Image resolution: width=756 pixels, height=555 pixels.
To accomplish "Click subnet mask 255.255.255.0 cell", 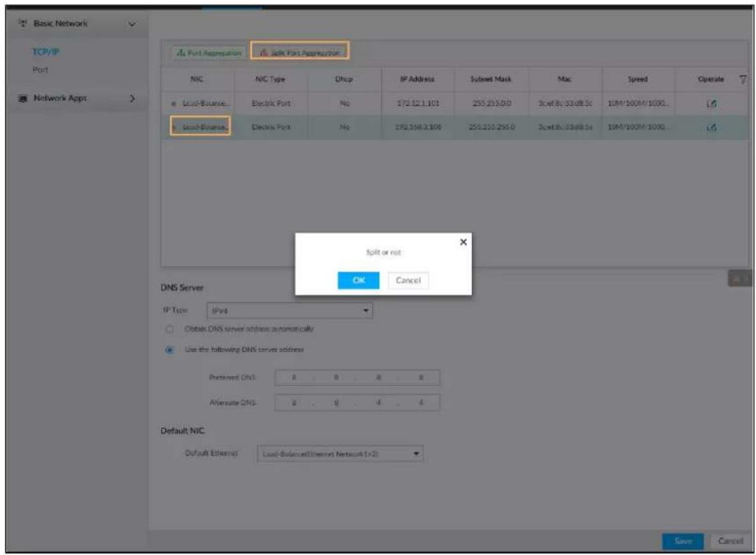I will pos(492,128).
